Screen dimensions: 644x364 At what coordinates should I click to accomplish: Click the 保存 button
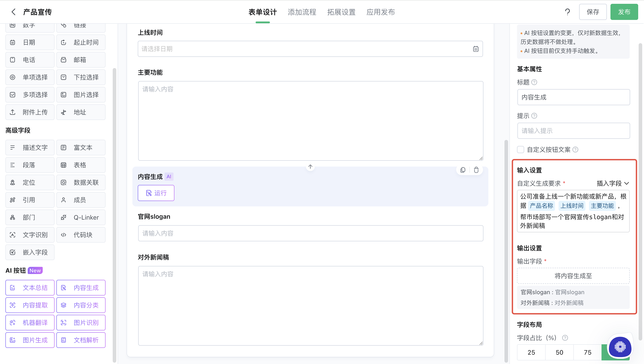pyautogui.click(x=593, y=12)
